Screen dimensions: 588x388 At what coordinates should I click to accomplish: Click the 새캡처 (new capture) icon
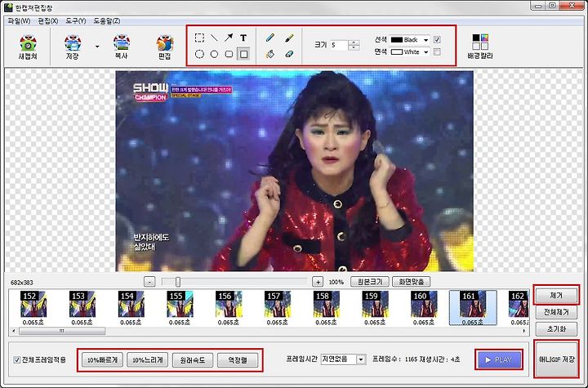tap(28, 47)
